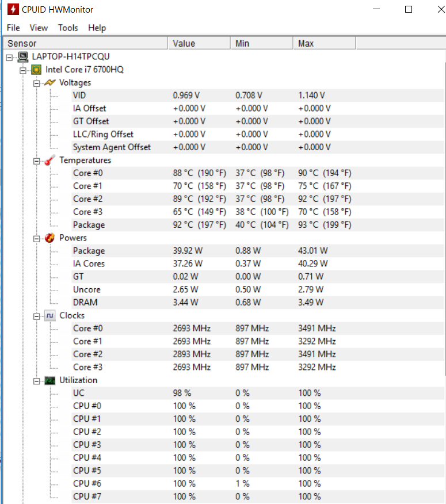Select the CPU #4 utilization row
The width and height of the screenshot is (446, 504).
point(258,458)
